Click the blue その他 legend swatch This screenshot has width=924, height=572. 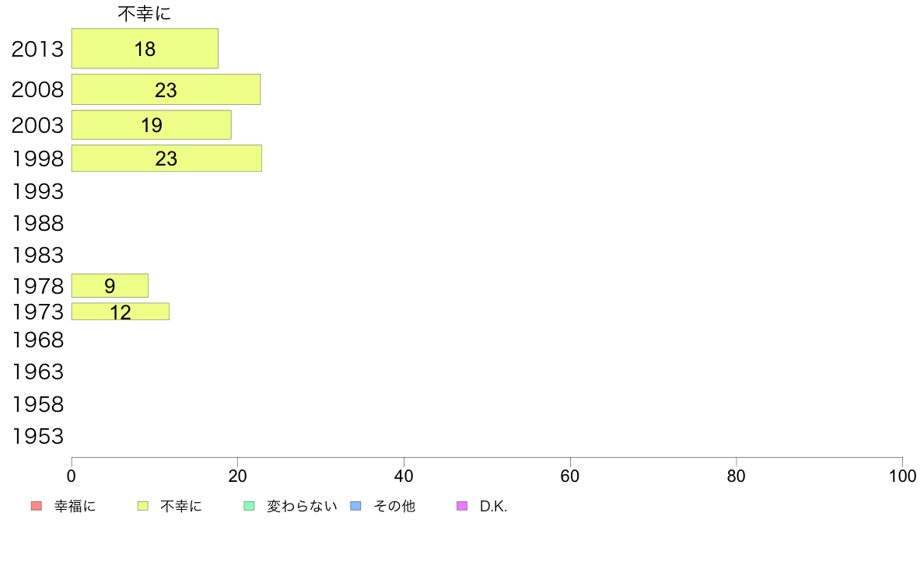356,506
